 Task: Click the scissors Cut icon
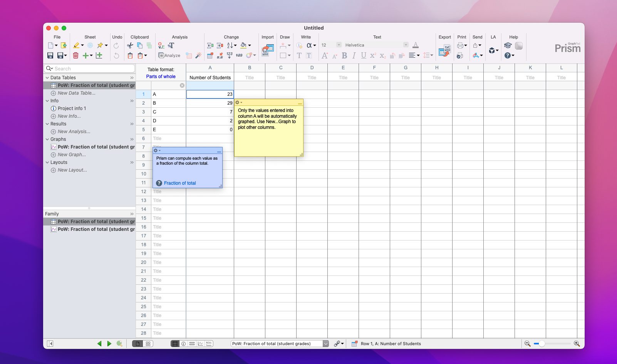point(130,45)
